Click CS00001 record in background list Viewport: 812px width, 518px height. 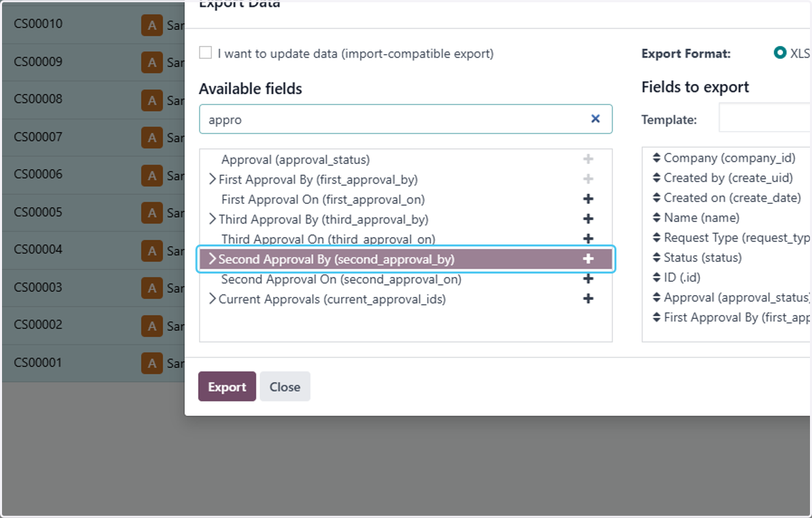tap(38, 362)
